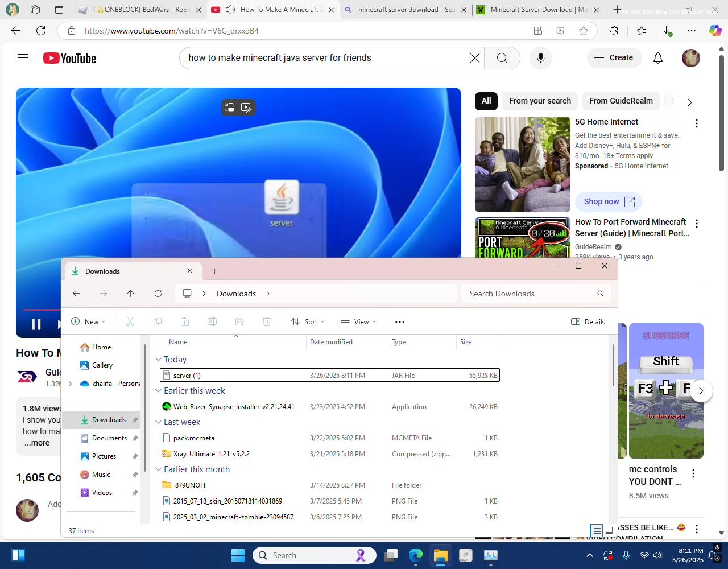Refresh the Edge browser page
Image resolution: width=728 pixels, height=569 pixels.
click(x=41, y=31)
